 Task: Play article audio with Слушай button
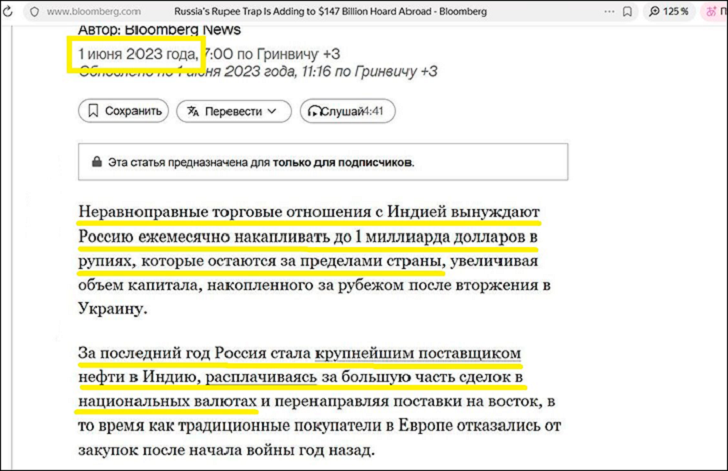[x=347, y=111]
